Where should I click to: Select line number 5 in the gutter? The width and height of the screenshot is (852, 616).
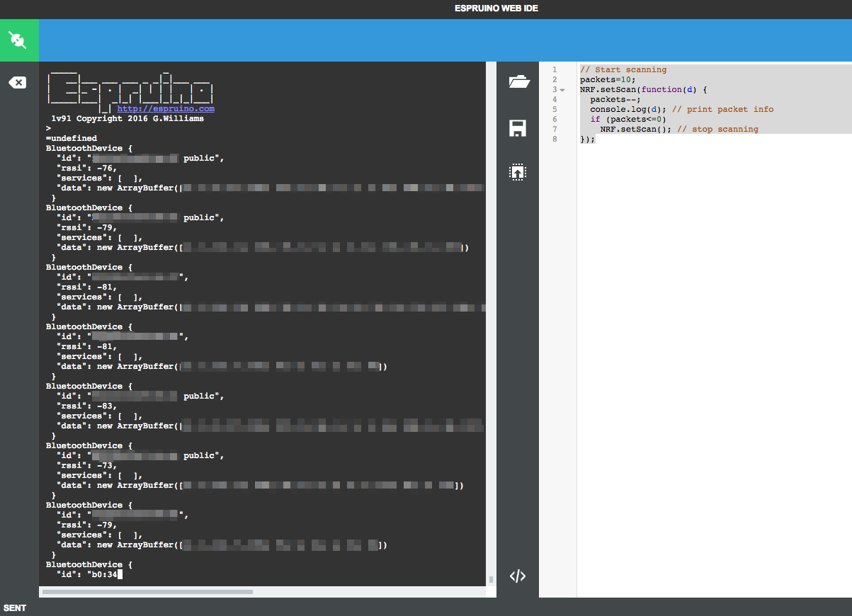point(555,109)
